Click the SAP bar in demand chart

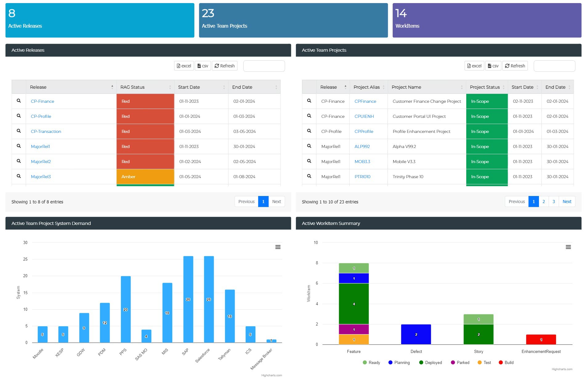click(x=188, y=299)
